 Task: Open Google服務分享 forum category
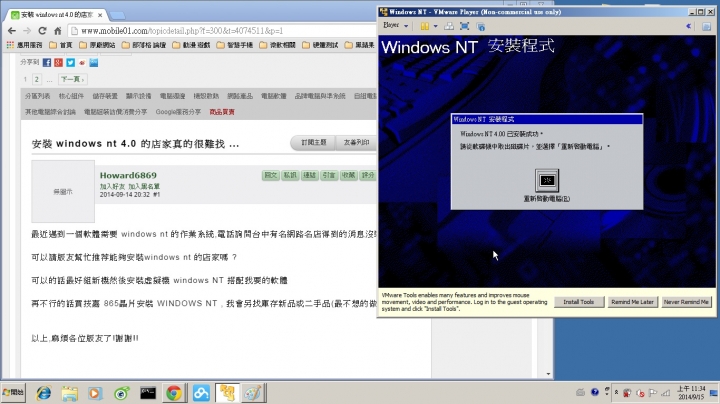click(x=178, y=112)
